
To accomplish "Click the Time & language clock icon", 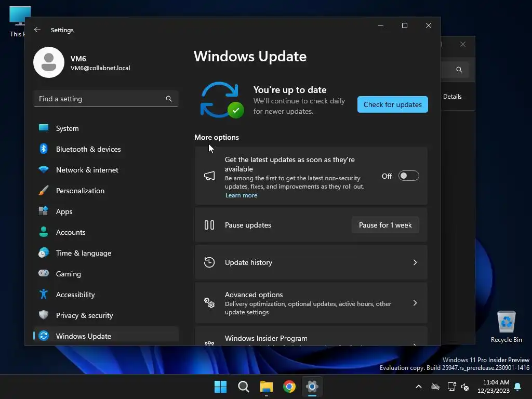I will click(x=44, y=253).
